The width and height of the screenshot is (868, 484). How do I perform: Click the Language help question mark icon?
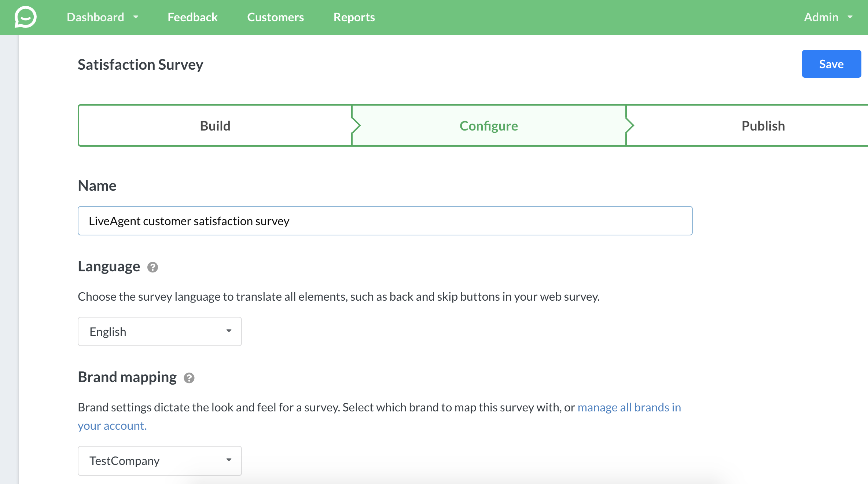pos(152,267)
